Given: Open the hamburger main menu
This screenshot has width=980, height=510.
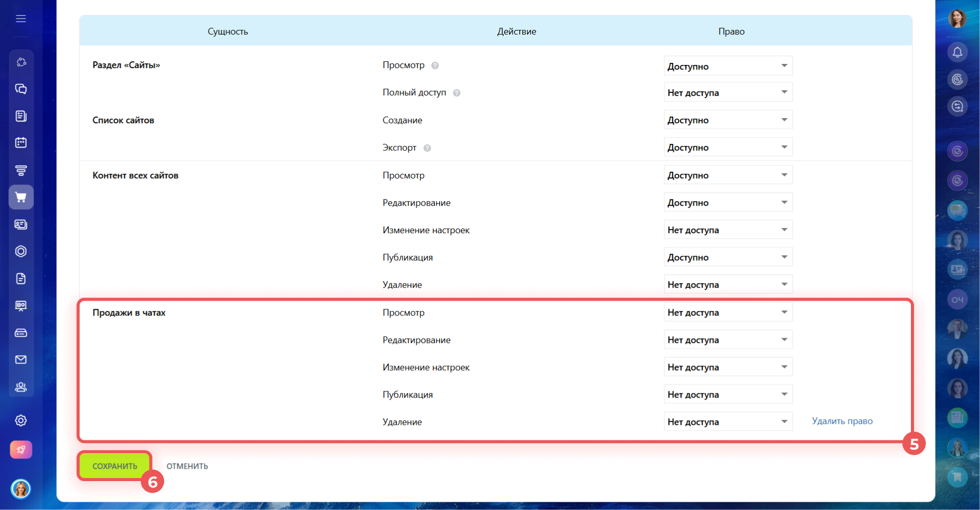Looking at the screenshot, I should tap(21, 19).
